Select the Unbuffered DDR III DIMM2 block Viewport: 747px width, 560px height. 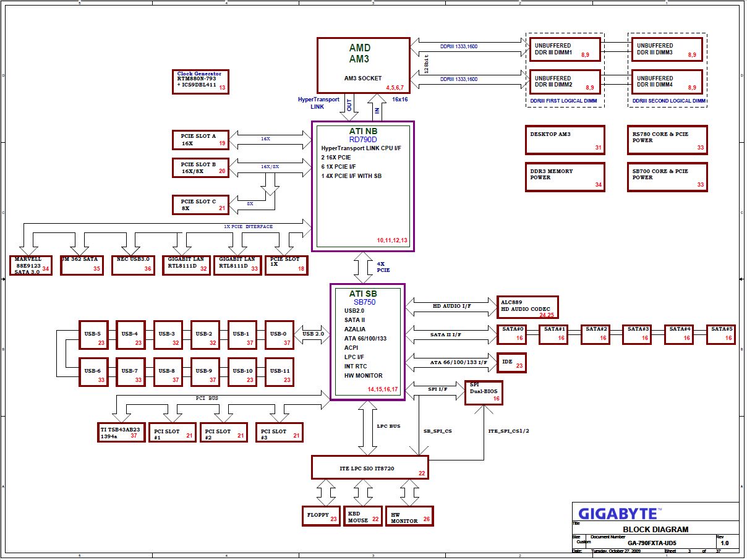pyautogui.click(x=565, y=82)
